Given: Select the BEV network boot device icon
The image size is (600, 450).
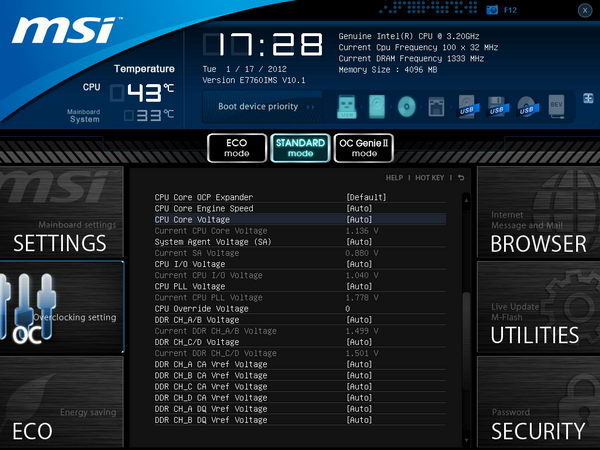Looking at the screenshot, I should tap(556, 106).
